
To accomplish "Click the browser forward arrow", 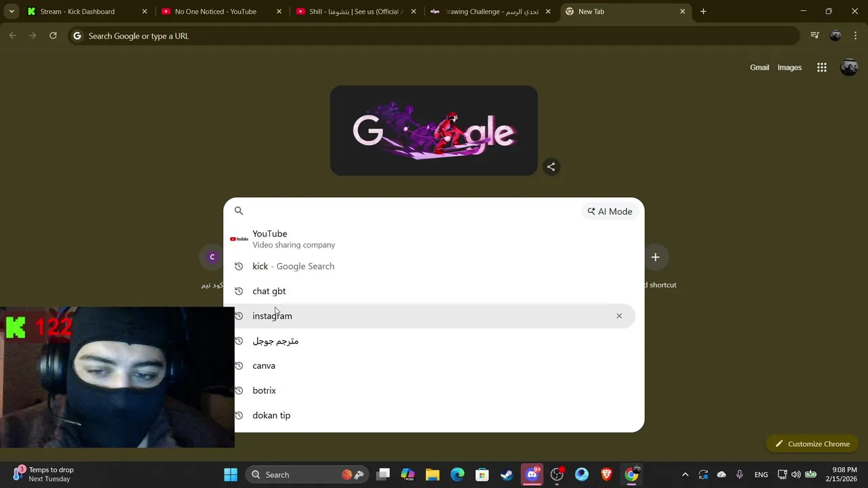I will click(x=33, y=36).
